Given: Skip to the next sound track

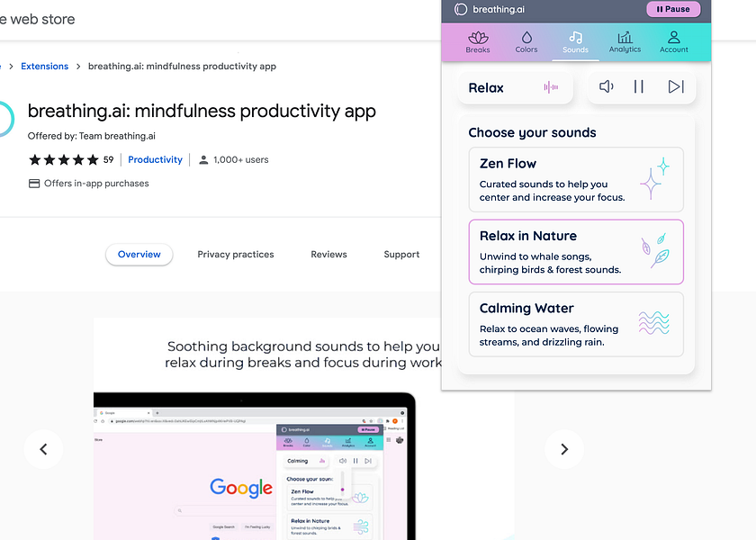Looking at the screenshot, I should click(x=676, y=86).
